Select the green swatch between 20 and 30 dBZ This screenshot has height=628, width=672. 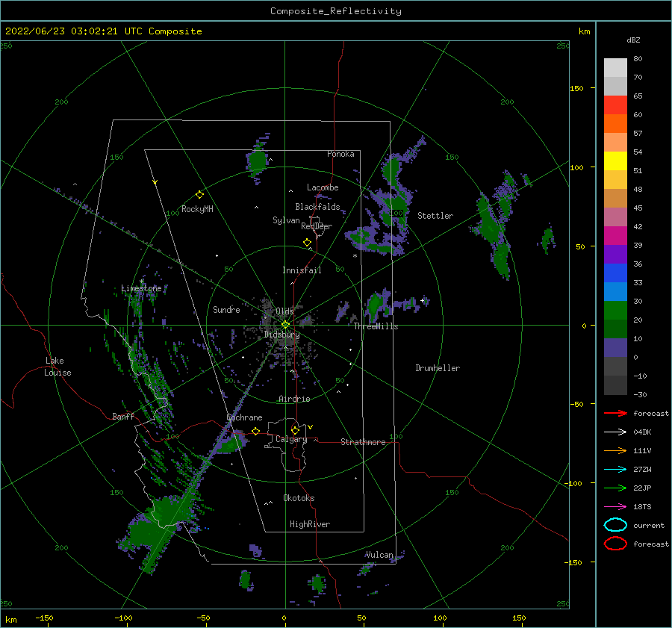pos(615,311)
